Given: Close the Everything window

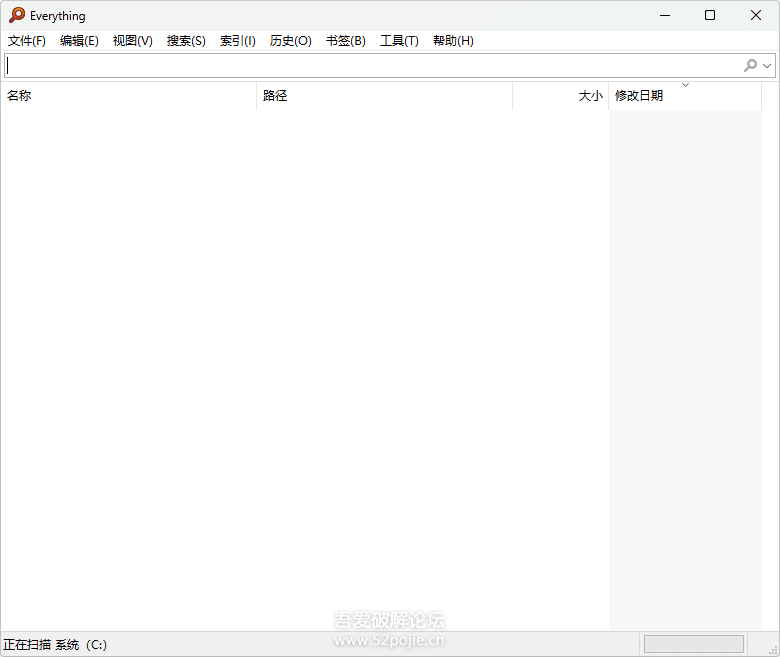Looking at the screenshot, I should click(x=756, y=15).
